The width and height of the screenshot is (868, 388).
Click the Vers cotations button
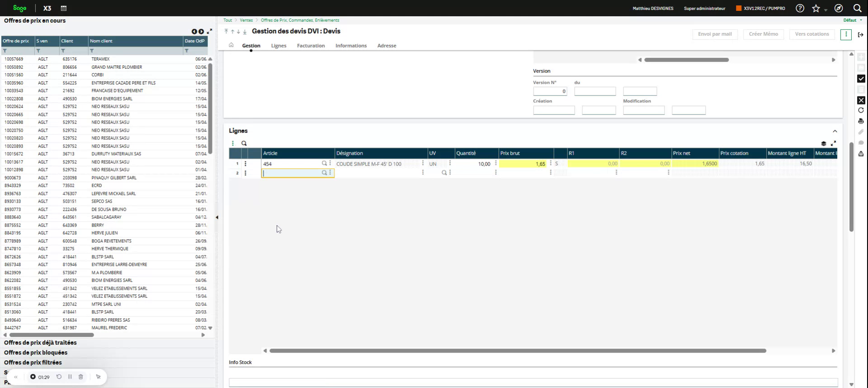click(x=812, y=34)
